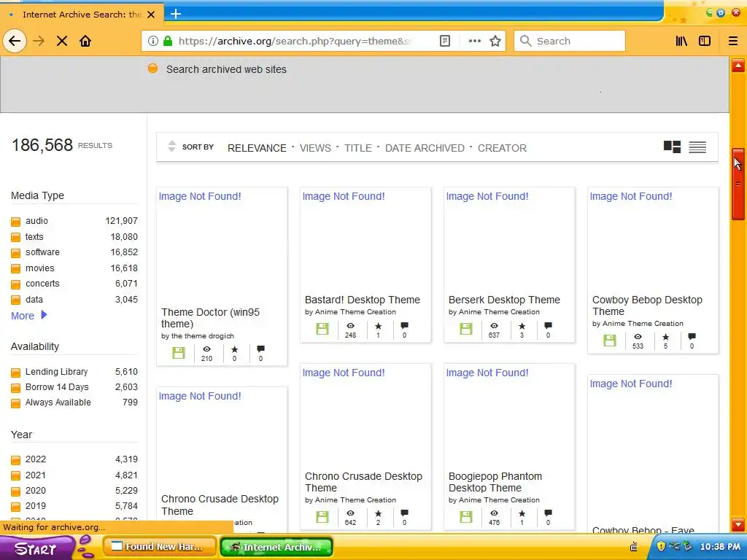The height and width of the screenshot is (560, 747).
Task: Click the favorites star on Berserk Desktop Theme card
Action: 522,326
